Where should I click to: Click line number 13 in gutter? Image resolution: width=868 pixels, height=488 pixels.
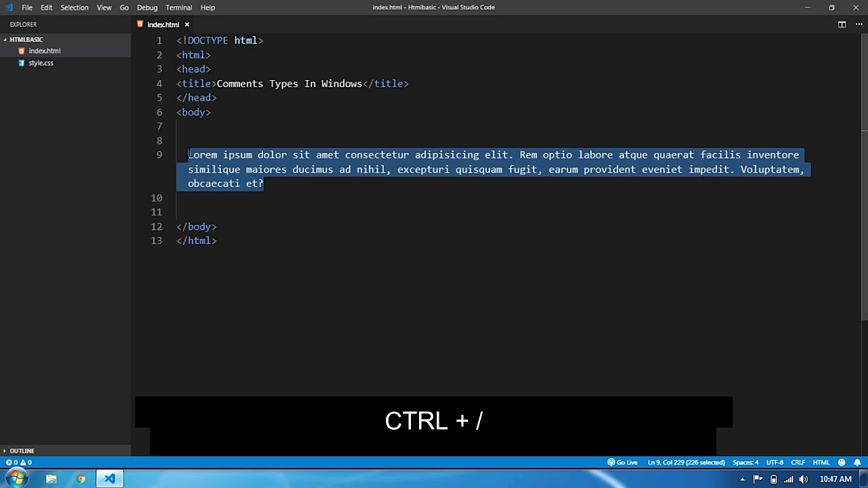coord(157,241)
